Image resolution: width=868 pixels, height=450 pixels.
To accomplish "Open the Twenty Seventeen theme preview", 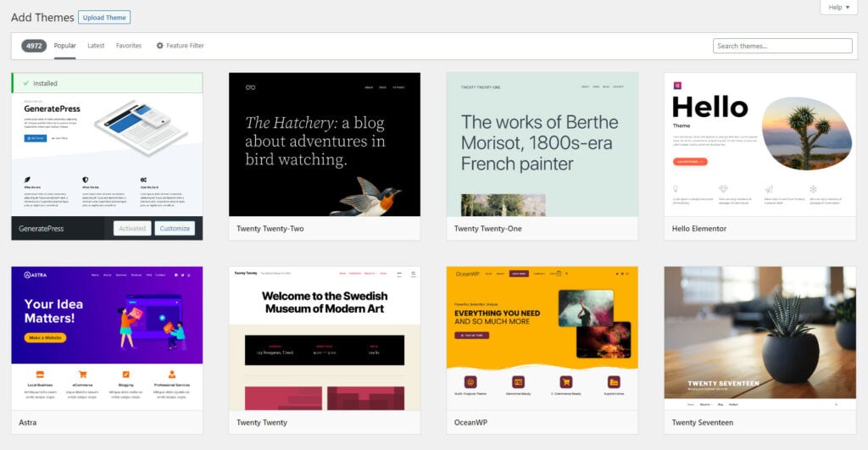I will tap(760, 338).
